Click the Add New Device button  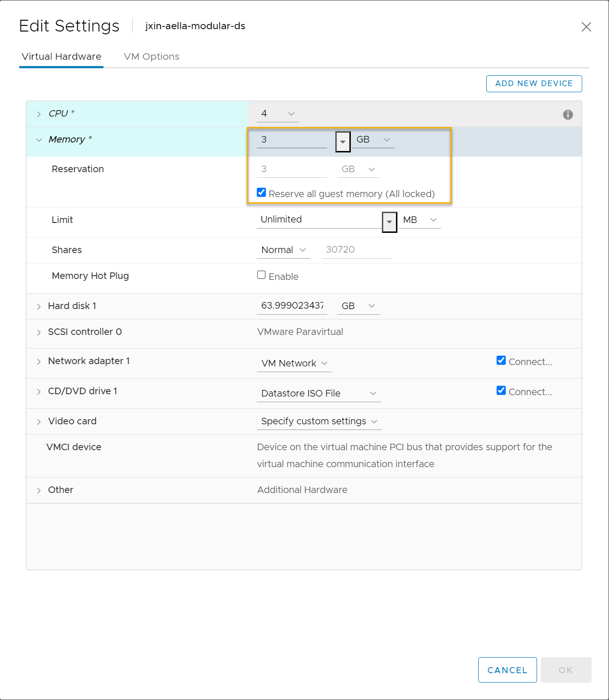[x=534, y=84]
